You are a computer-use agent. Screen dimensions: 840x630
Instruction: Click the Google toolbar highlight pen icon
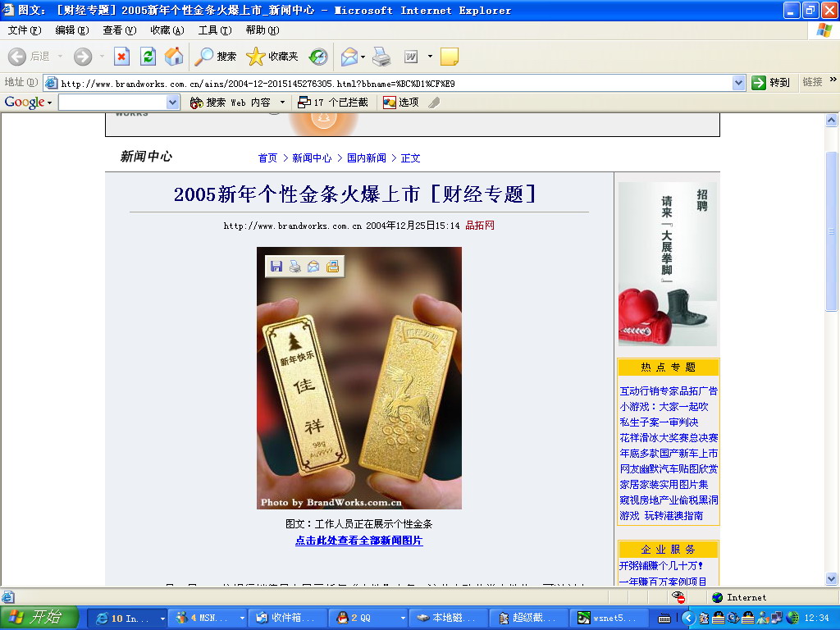point(435,103)
